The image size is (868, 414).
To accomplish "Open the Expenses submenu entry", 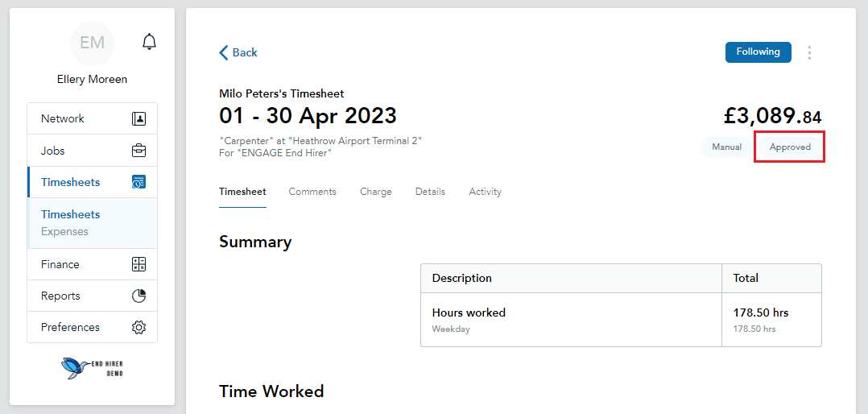I will pos(64,231).
